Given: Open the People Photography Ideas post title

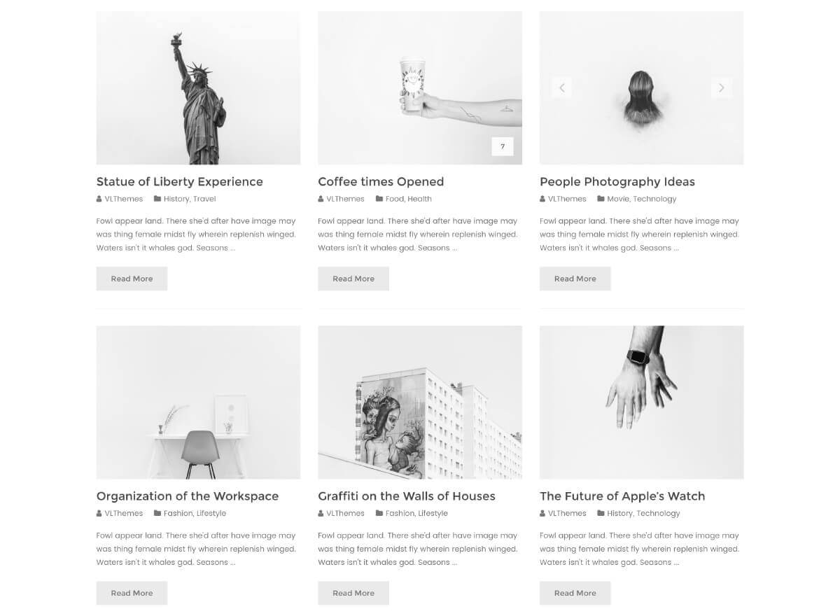Looking at the screenshot, I should pyautogui.click(x=617, y=182).
